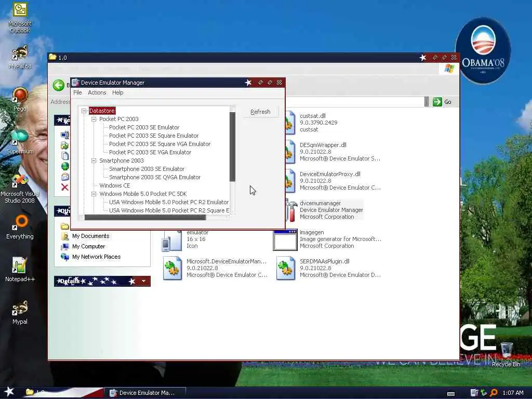Click the orange search tray icon in taskbar
532x399 pixels.
494,393
